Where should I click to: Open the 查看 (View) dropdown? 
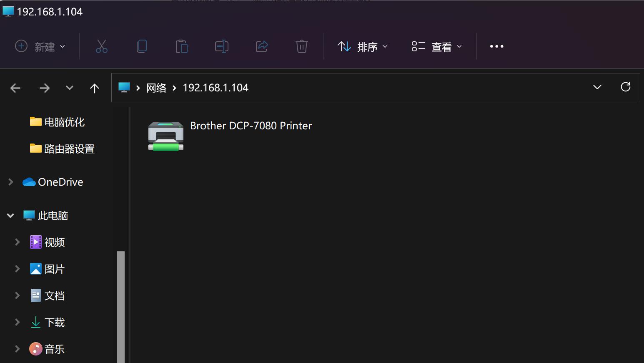click(436, 46)
